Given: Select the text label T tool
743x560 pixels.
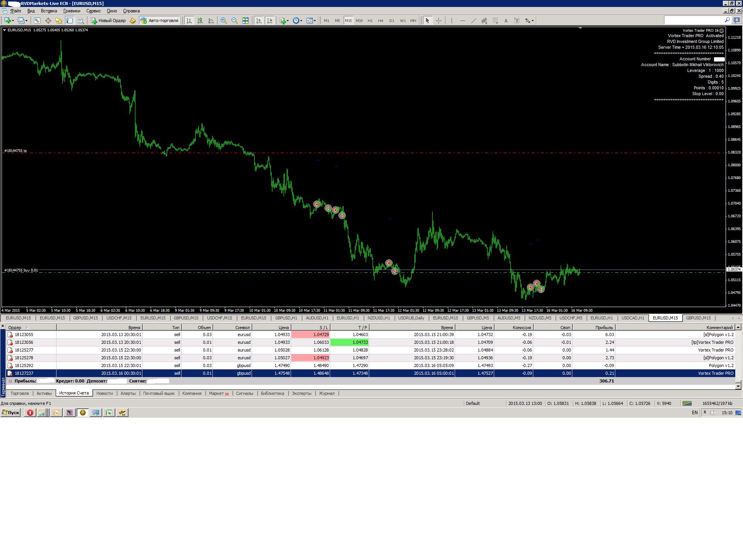Looking at the screenshot, I should point(517,20).
